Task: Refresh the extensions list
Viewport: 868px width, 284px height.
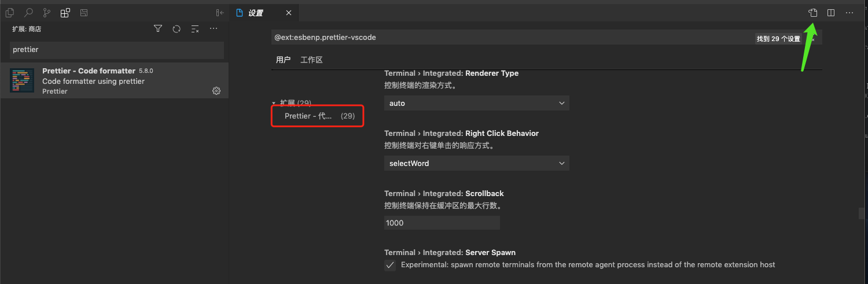Action: (x=176, y=29)
